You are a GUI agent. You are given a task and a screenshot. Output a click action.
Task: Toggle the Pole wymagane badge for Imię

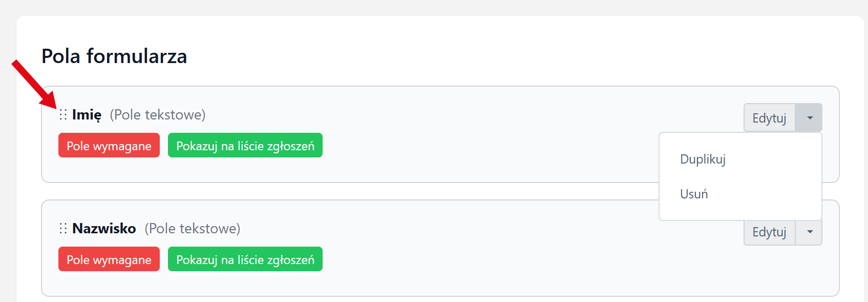click(x=109, y=146)
